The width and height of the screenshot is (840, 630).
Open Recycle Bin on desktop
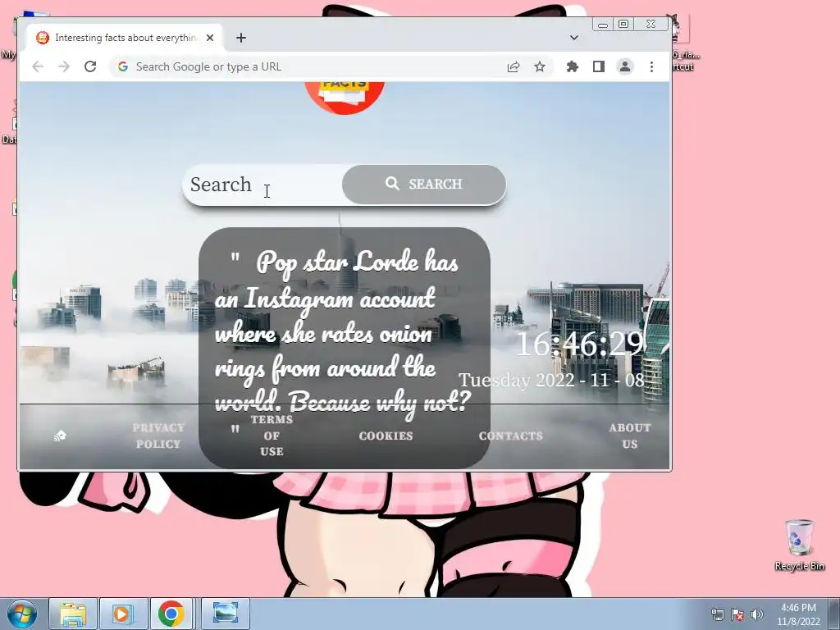point(799,545)
